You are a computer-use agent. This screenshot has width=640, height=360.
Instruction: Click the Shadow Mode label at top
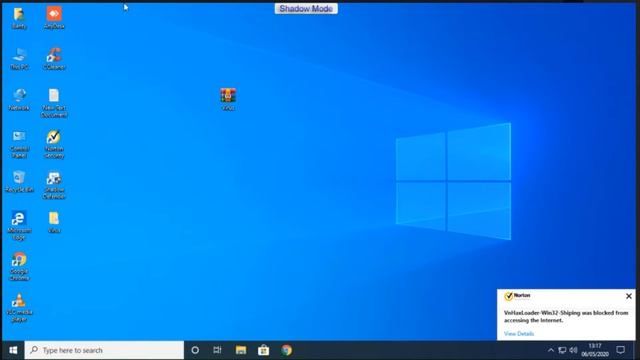pyautogui.click(x=306, y=9)
